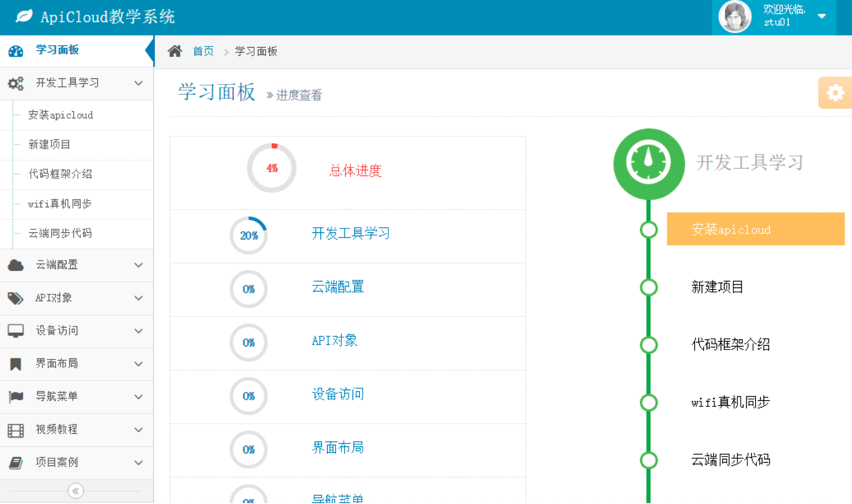This screenshot has width=852, height=504.
Task: Click the 总体进度 label
Action: (355, 170)
